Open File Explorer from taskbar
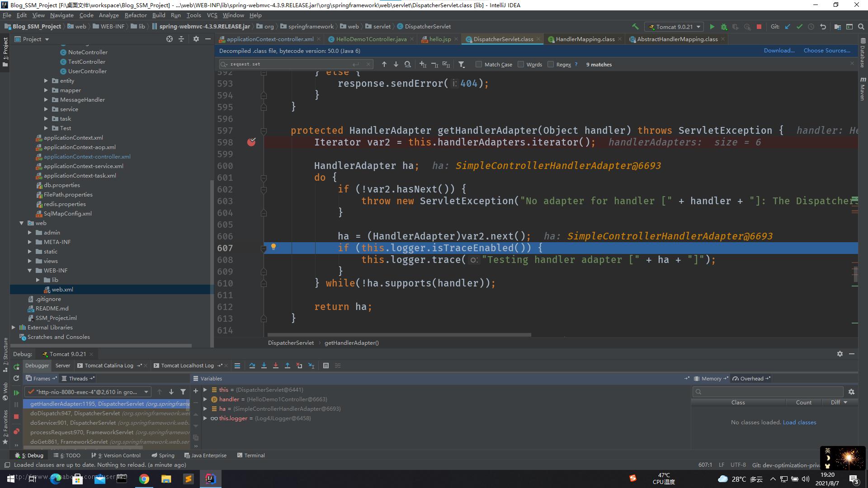This screenshot has width=868, height=488. [166, 479]
